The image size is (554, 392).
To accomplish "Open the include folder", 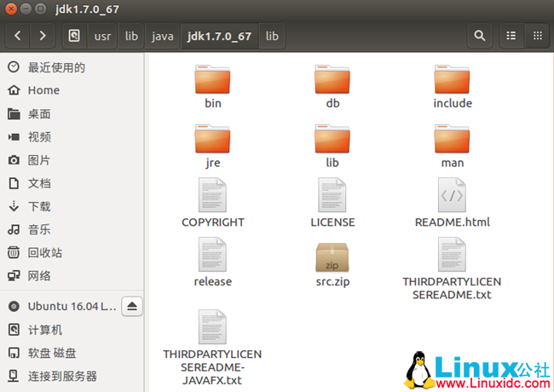I will tap(453, 87).
